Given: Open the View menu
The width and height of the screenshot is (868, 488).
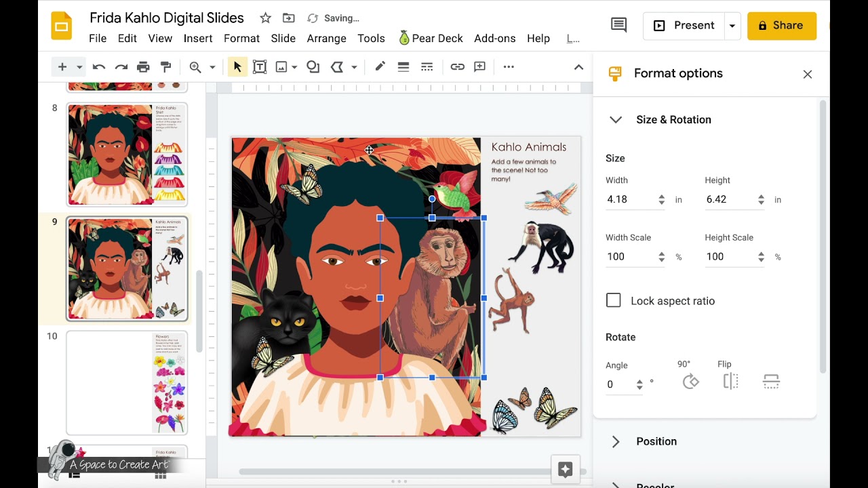Looking at the screenshot, I should coord(160,39).
